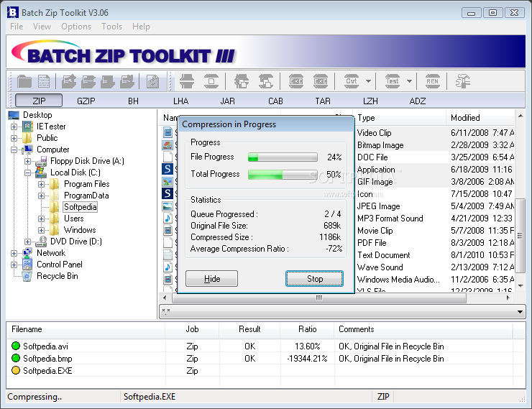Image resolution: width=532 pixels, height=409 pixels.
Task: Click the compress vice toolbar icon
Action: coord(187,81)
